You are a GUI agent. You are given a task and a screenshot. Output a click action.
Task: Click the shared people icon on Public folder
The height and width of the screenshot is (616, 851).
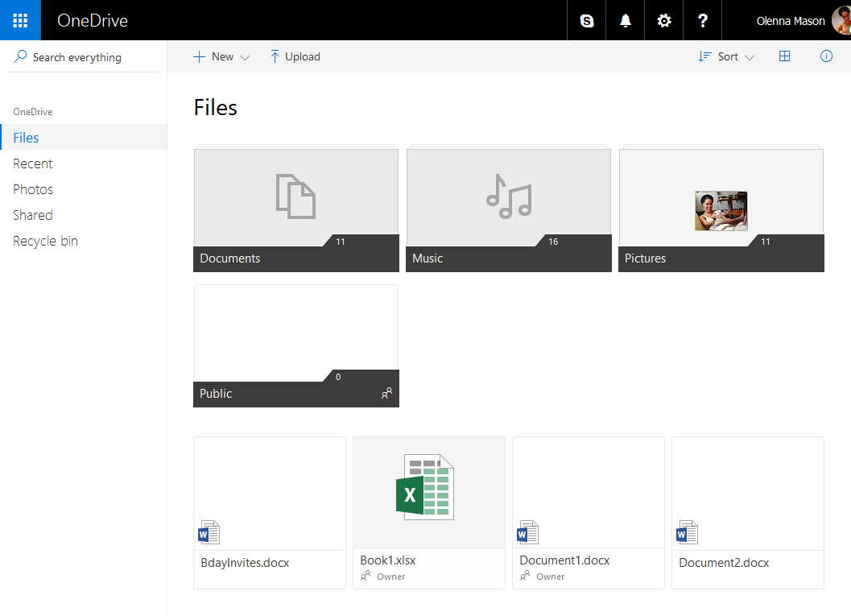point(387,394)
